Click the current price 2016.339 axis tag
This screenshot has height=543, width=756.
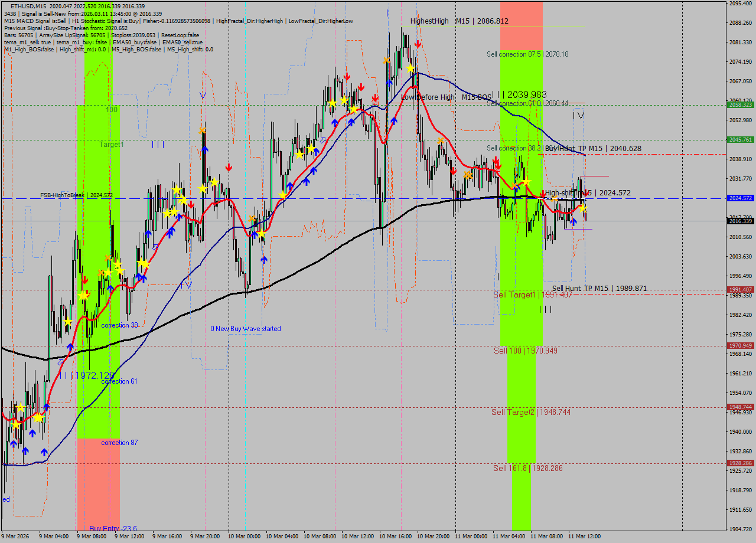coord(740,221)
